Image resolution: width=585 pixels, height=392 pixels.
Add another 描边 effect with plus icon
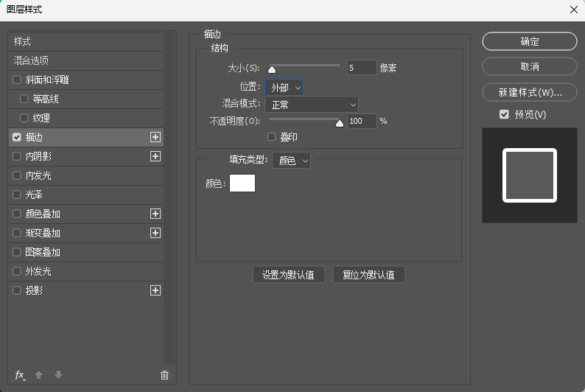[155, 137]
